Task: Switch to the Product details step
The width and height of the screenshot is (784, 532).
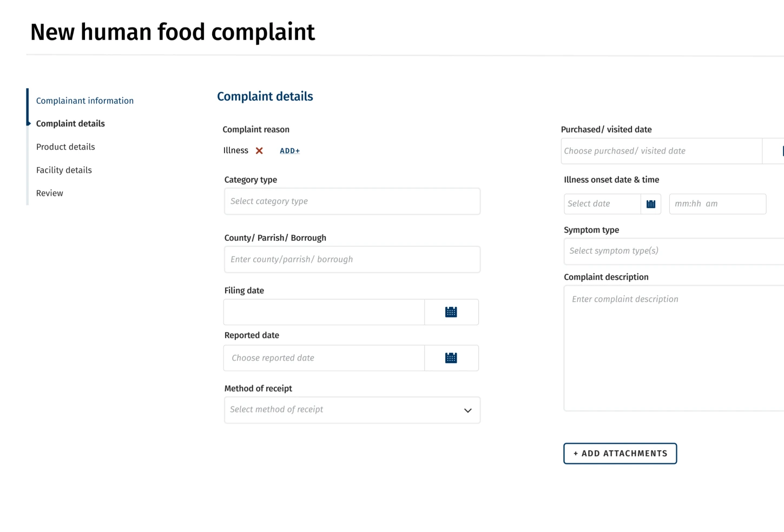Action: [x=65, y=147]
